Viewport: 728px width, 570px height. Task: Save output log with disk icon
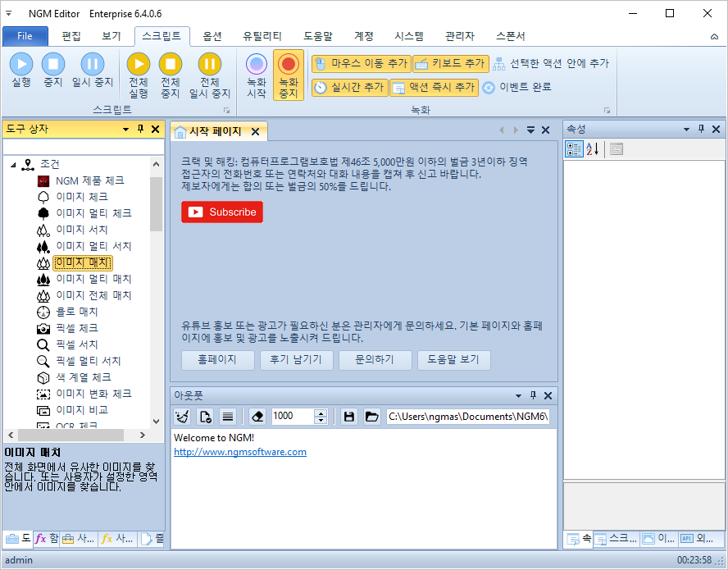349,417
